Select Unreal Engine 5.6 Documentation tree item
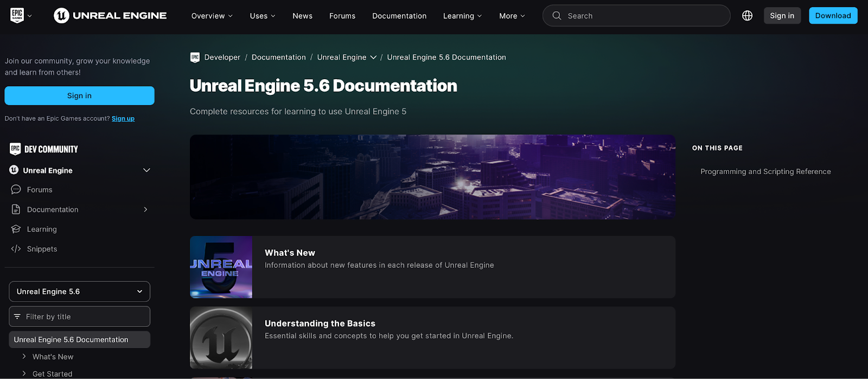The width and height of the screenshot is (868, 379). click(79, 339)
